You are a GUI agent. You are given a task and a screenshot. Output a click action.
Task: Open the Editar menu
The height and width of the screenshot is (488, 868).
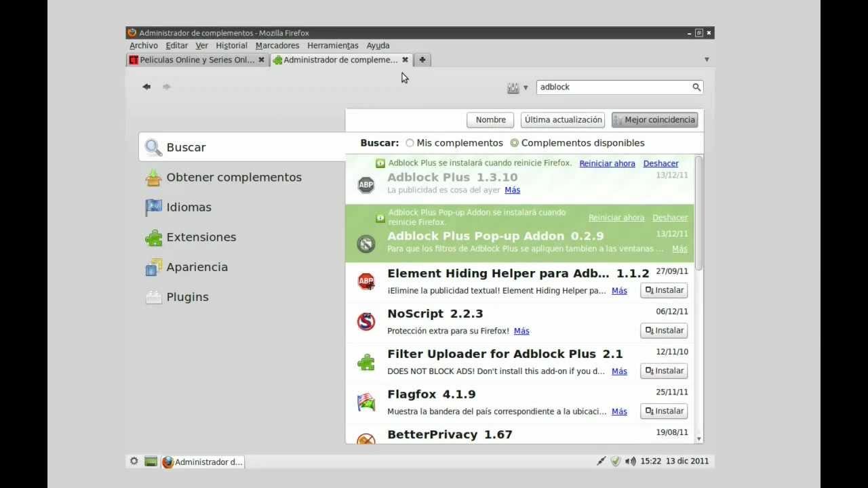click(177, 45)
